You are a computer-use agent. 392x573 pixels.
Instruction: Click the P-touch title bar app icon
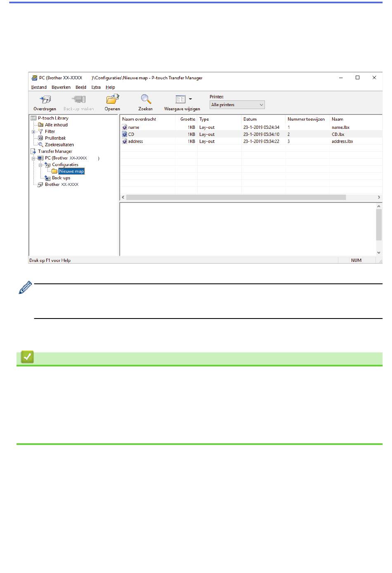[35, 78]
